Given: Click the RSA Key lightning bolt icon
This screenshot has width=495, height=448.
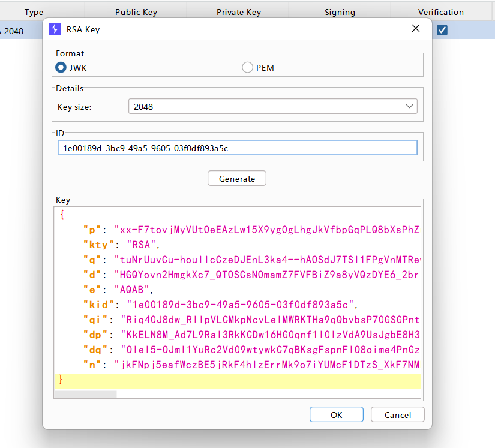Looking at the screenshot, I should [x=55, y=28].
